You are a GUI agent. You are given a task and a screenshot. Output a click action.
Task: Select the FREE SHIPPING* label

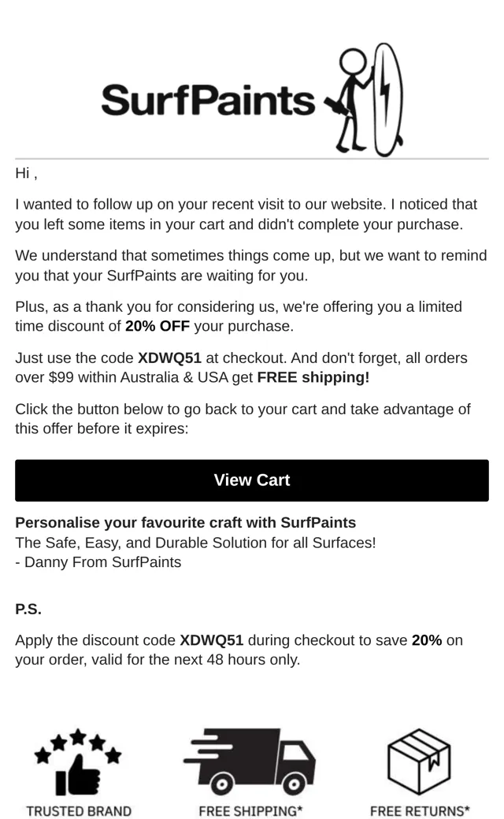(x=250, y=811)
